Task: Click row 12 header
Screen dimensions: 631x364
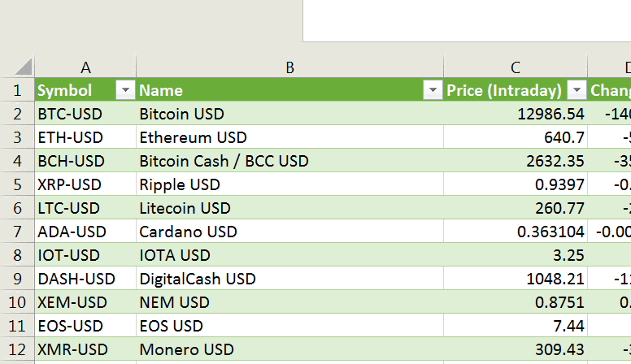Action: [17, 349]
